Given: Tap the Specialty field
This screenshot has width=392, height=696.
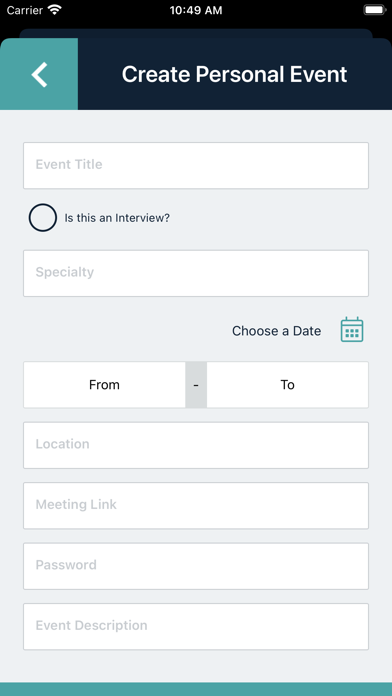Looking at the screenshot, I should point(196,273).
